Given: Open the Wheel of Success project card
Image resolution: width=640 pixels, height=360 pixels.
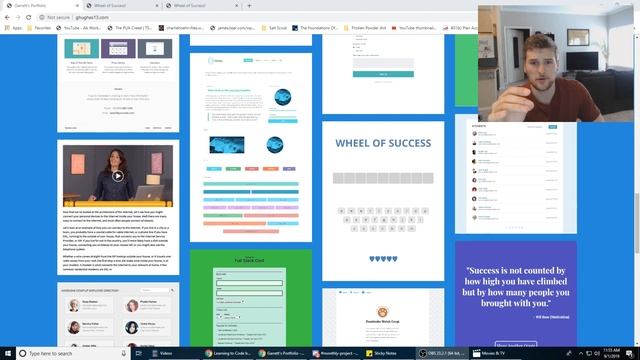Looking at the screenshot, I should [x=383, y=201].
